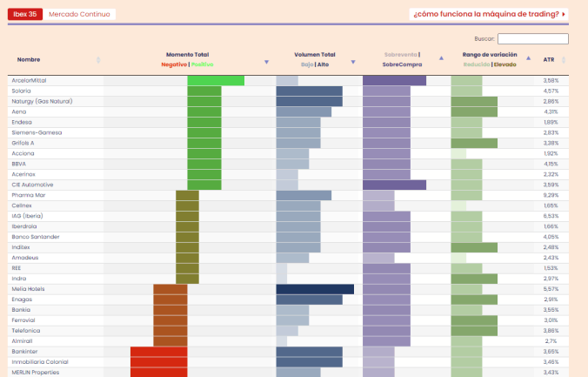Open ¿cómo funciona la máquina de trading? link
The height and width of the screenshot is (377, 588).
[x=489, y=14]
